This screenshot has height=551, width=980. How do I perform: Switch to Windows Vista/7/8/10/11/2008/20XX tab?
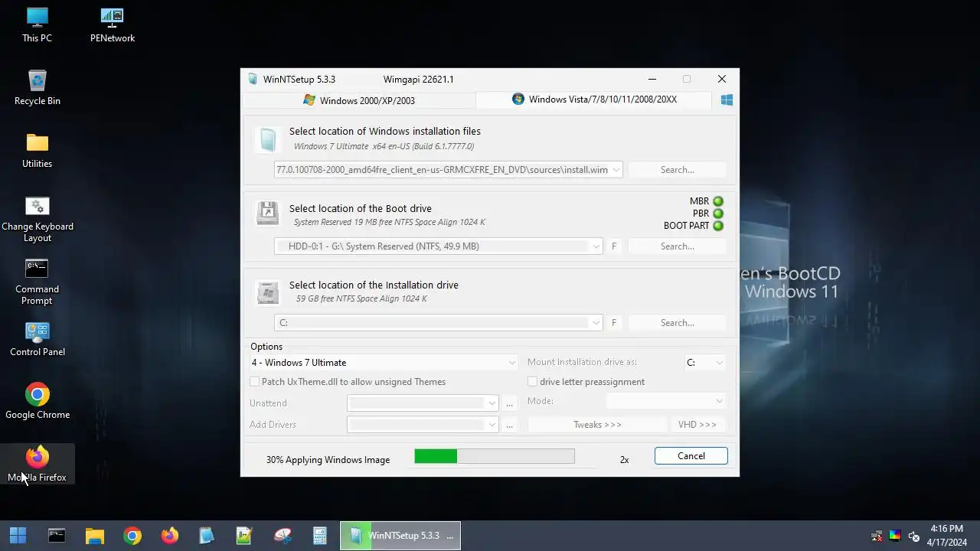pyautogui.click(x=594, y=99)
